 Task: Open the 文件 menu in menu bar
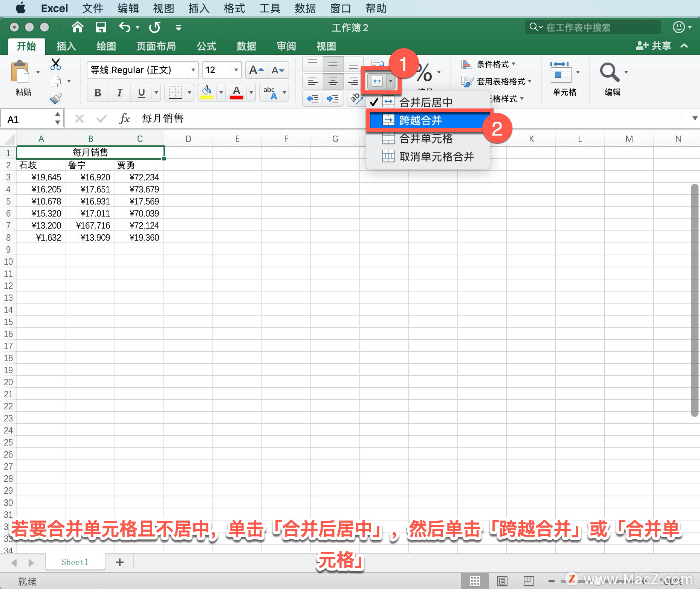[x=93, y=8]
